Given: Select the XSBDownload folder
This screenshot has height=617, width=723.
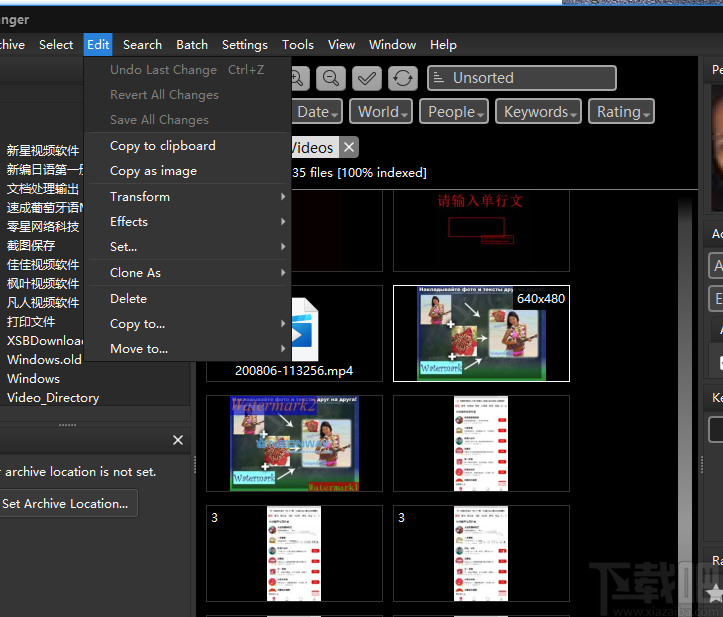Looking at the screenshot, I should coord(45,341).
